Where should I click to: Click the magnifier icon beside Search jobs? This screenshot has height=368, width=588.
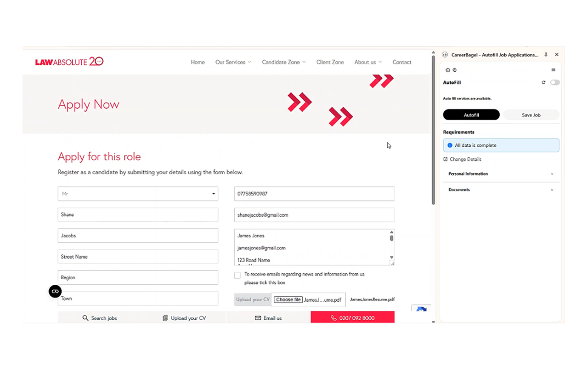click(85, 318)
